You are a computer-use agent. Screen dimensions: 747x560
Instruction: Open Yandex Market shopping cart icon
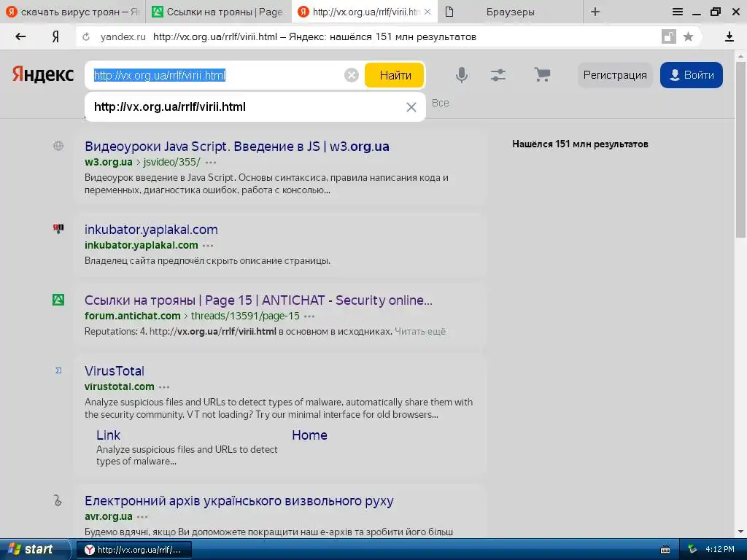click(542, 75)
